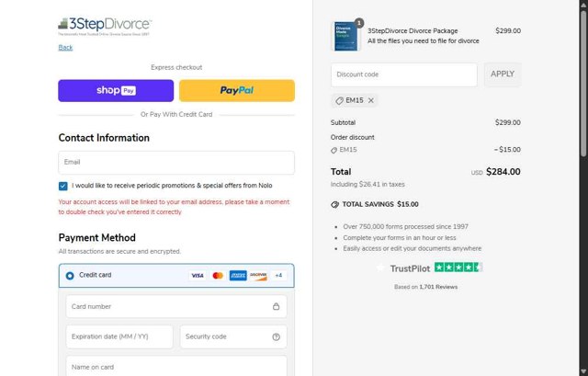Select the Credit card radio button

tap(70, 276)
